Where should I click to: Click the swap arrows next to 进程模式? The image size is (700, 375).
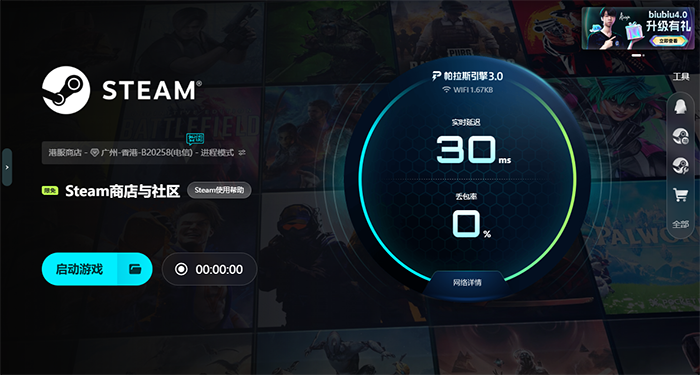[x=242, y=153]
